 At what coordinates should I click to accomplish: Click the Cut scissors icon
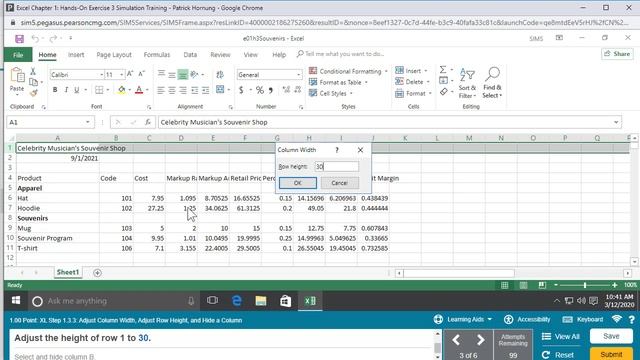[x=33, y=71]
